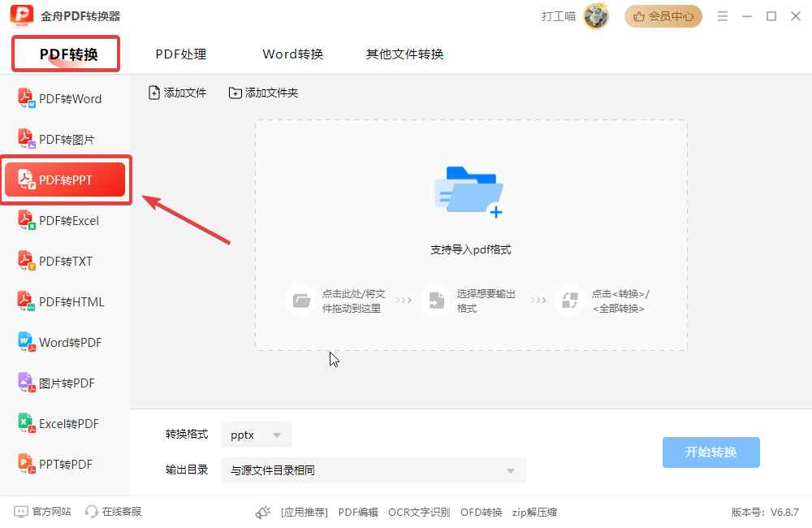Image resolution: width=812 pixels, height=528 pixels.
Task: Click the megaphone announcement icon
Action: point(263,512)
